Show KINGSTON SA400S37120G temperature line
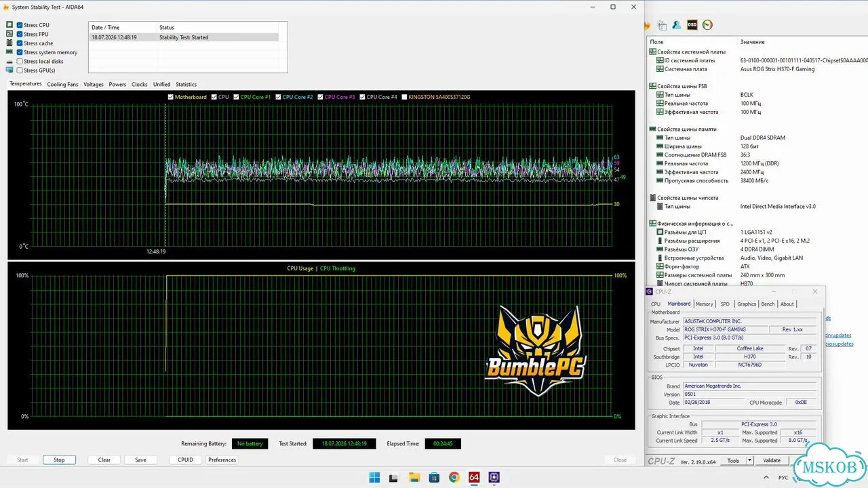868x488 pixels. click(x=405, y=97)
